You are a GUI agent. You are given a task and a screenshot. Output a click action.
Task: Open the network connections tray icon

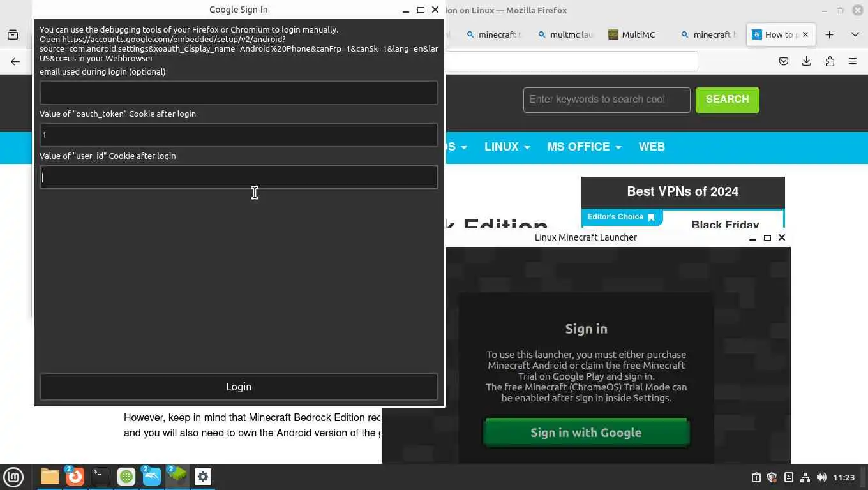[805, 477]
